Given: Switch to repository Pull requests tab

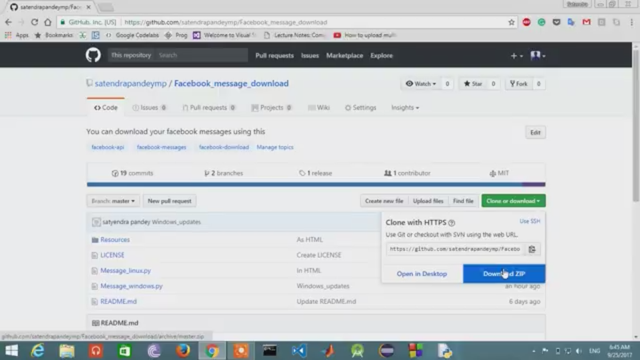Looking at the screenshot, I should coord(209,108).
